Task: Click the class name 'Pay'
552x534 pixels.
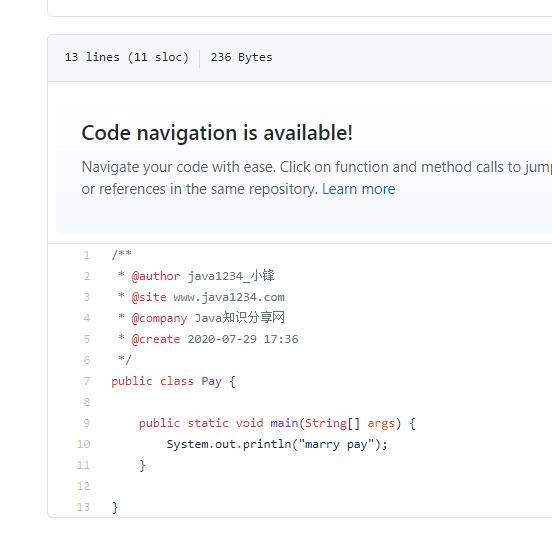Action: click(211, 381)
